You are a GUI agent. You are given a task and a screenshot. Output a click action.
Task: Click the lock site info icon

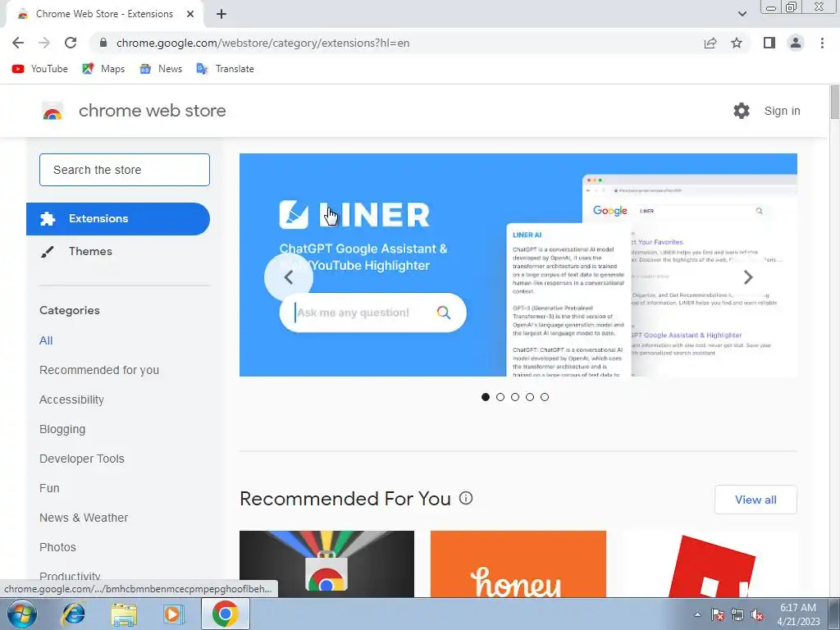[103, 43]
